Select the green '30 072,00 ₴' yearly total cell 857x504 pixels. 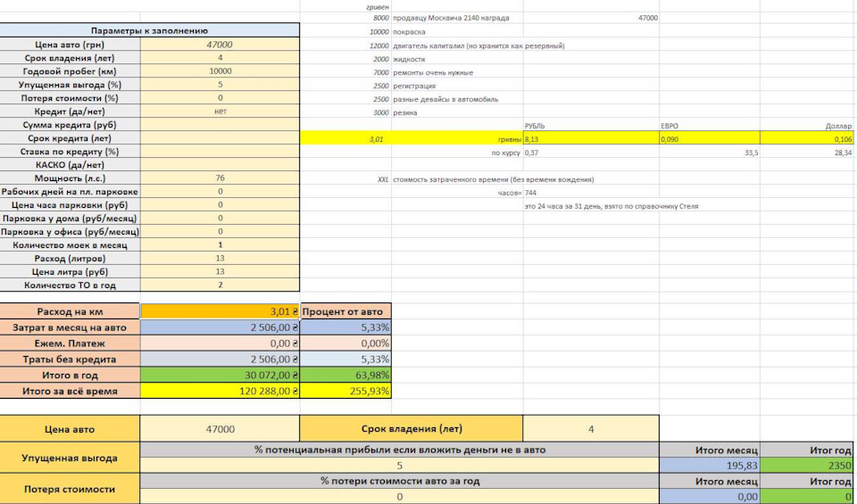(x=220, y=376)
